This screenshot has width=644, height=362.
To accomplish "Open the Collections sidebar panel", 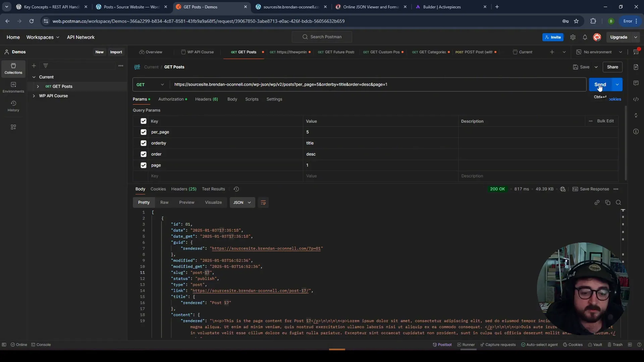I will point(13,69).
